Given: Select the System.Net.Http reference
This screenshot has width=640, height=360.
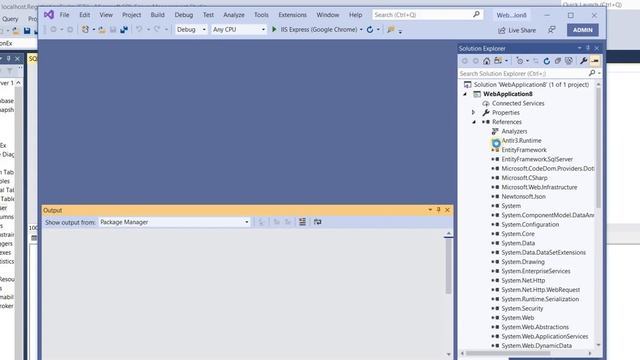Looking at the screenshot, I should tap(518, 280).
